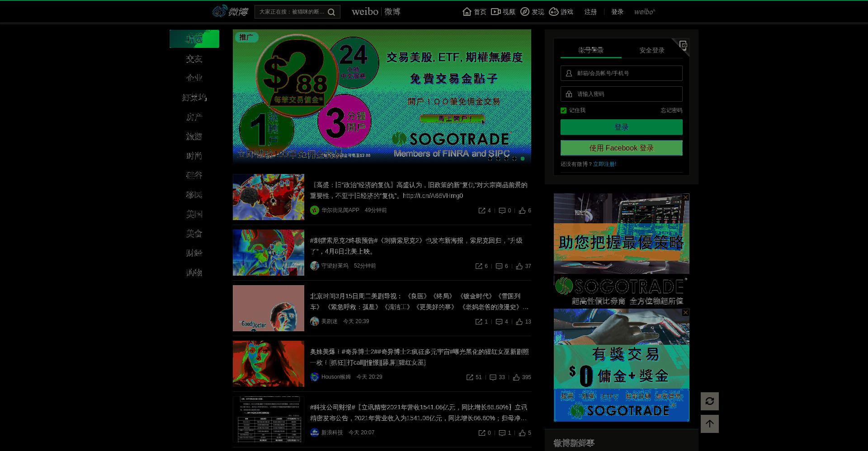Screen dimensions: 868x451
Task: Click the 微博新鲜事 heading
Action: pos(574,443)
